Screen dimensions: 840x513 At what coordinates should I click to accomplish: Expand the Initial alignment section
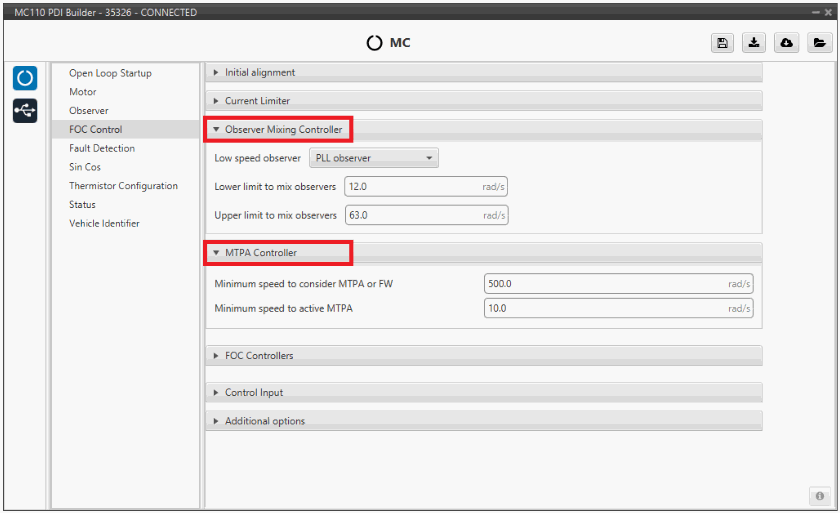(x=260, y=73)
